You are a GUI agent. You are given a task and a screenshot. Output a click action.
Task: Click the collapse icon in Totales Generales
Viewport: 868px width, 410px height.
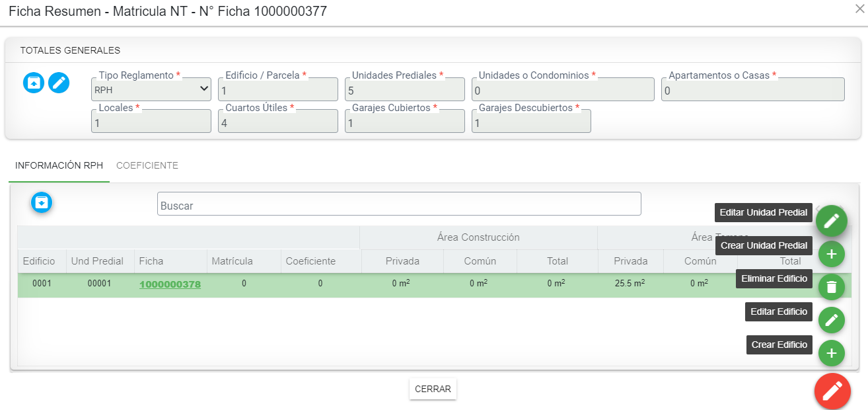click(34, 83)
